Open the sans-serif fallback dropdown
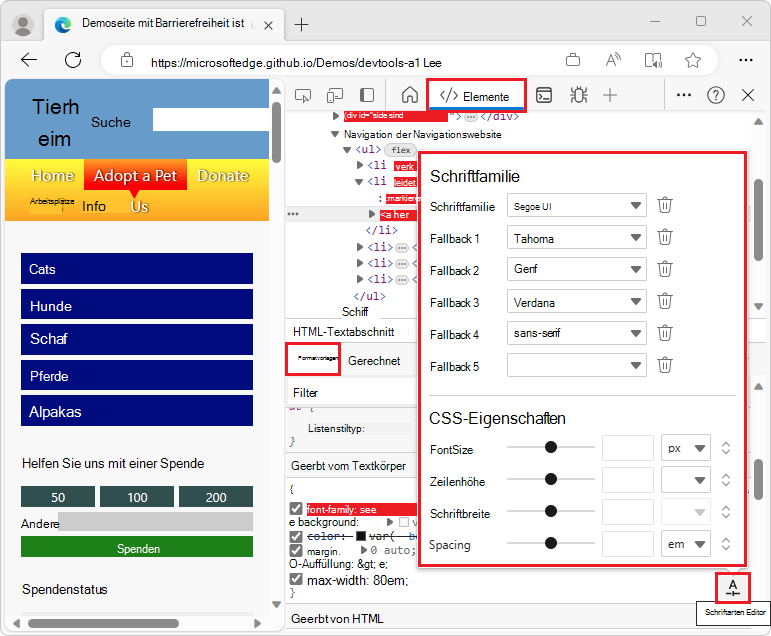Image resolution: width=771 pixels, height=636 pixels. [x=577, y=333]
